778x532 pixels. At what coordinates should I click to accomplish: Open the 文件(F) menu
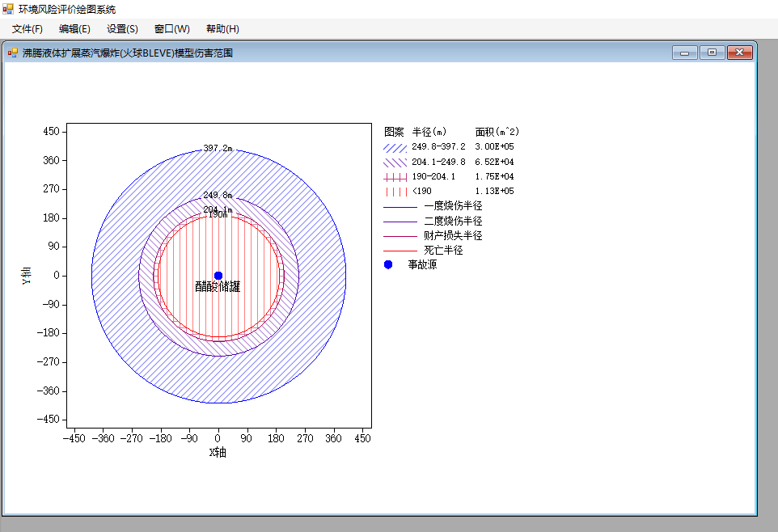(x=27, y=29)
